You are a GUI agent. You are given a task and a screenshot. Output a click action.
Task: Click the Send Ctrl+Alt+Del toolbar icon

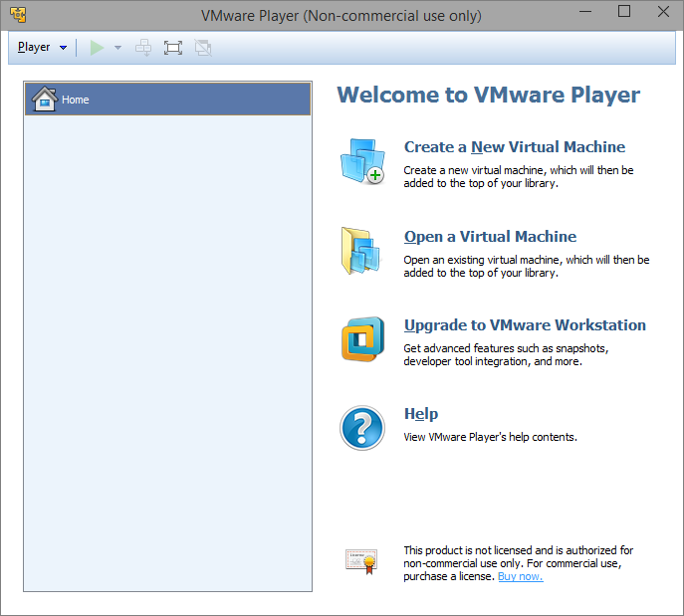[x=143, y=48]
